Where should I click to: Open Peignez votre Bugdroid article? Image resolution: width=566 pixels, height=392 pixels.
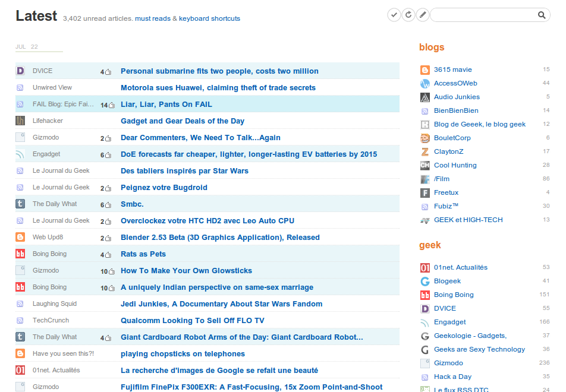(x=164, y=187)
